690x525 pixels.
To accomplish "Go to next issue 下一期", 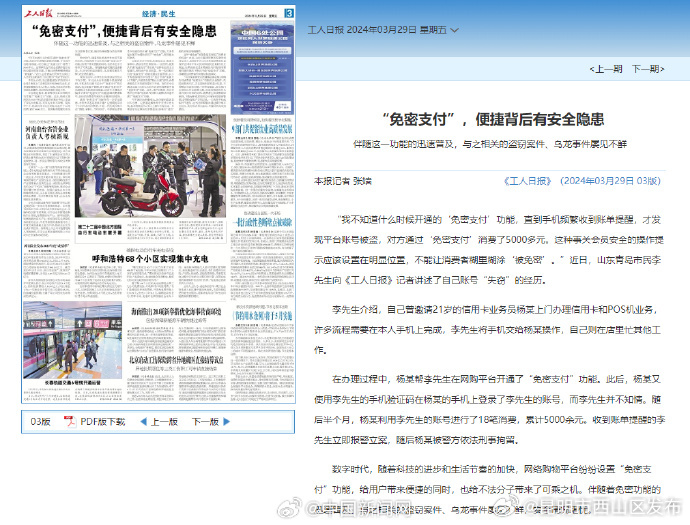I will tap(648, 69).
